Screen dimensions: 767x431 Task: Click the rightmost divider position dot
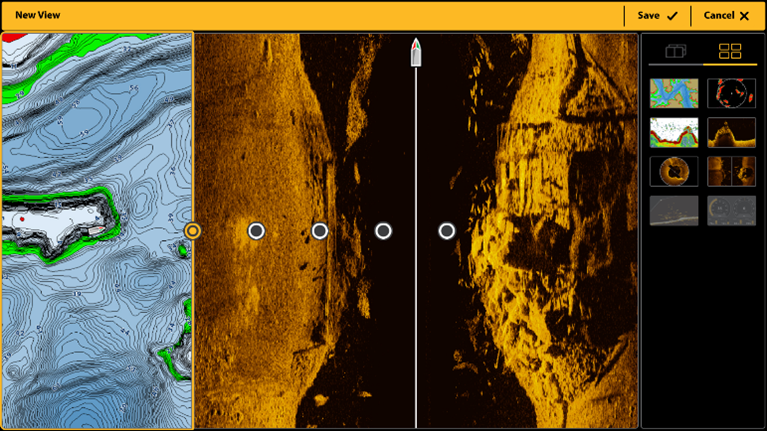(447, 231)
